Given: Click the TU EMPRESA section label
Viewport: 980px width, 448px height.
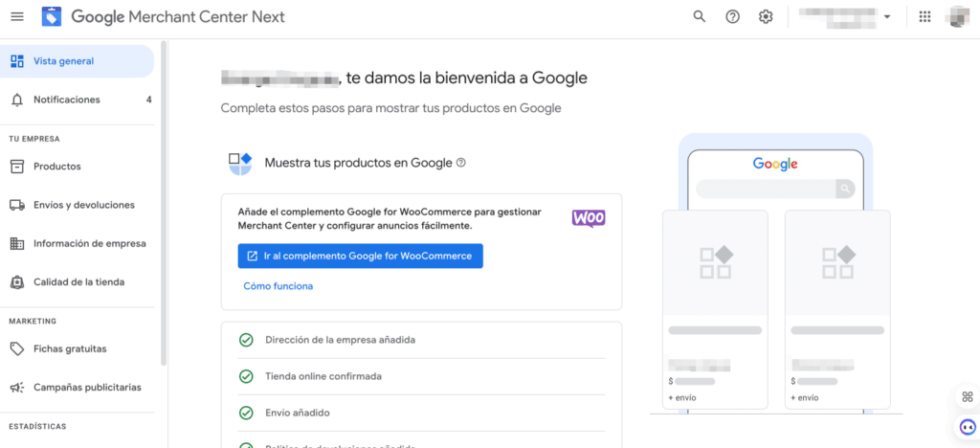Looking at the screenshot, I should pos(34,139).
